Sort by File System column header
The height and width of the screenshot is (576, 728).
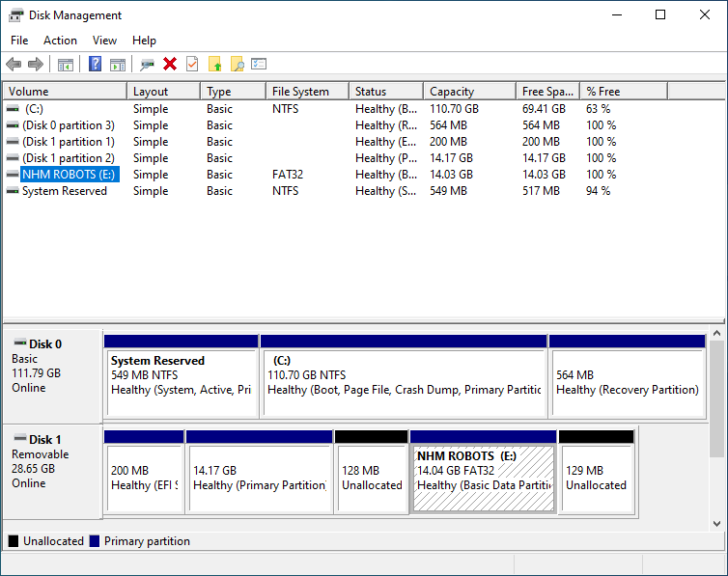tap(307, 92)
